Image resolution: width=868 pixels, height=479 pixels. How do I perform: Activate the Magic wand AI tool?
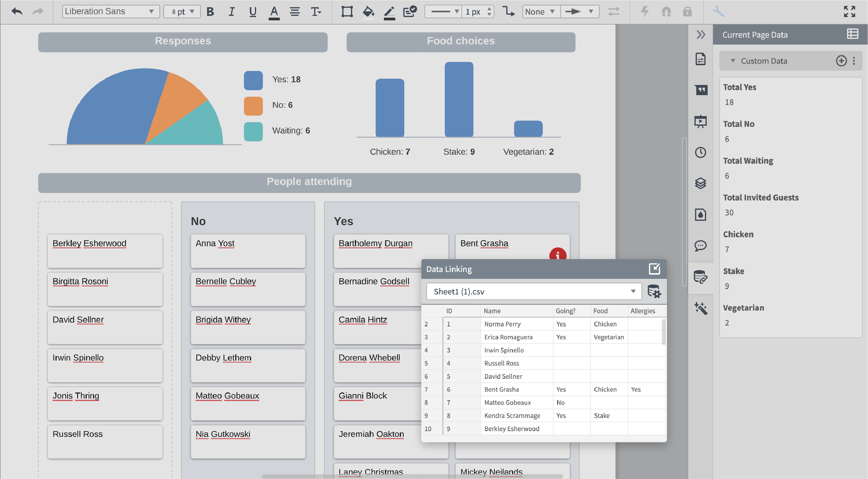coord(701,308)
